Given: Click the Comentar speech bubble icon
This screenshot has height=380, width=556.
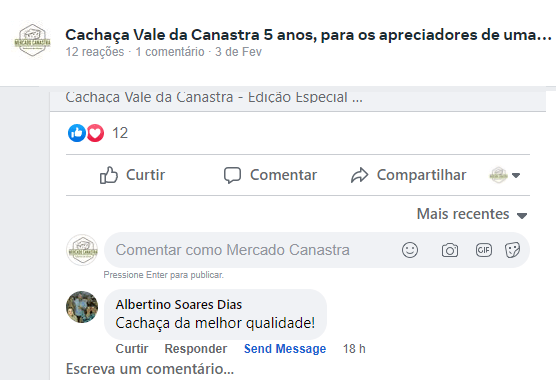Looking at the screenshot, I should click(x=232, y=175).
